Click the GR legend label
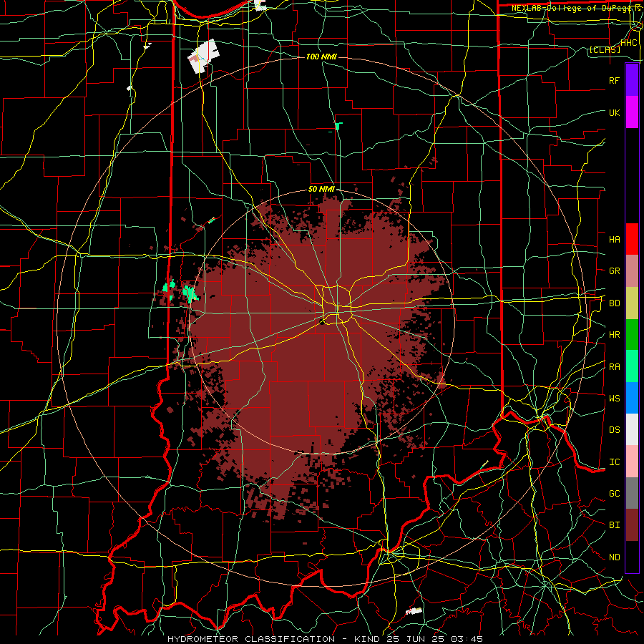The width and height of the screenshot is (644, 644). [614, 271]
